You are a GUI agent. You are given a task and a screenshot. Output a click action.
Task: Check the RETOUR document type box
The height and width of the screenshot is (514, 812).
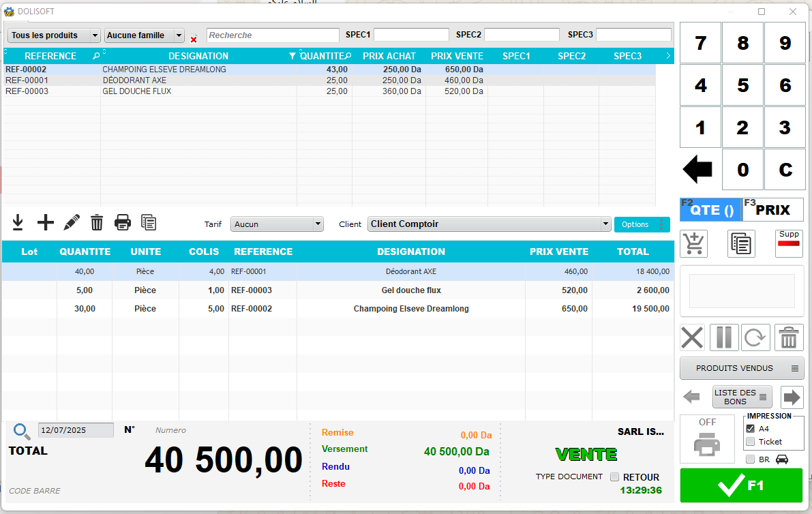614,477
